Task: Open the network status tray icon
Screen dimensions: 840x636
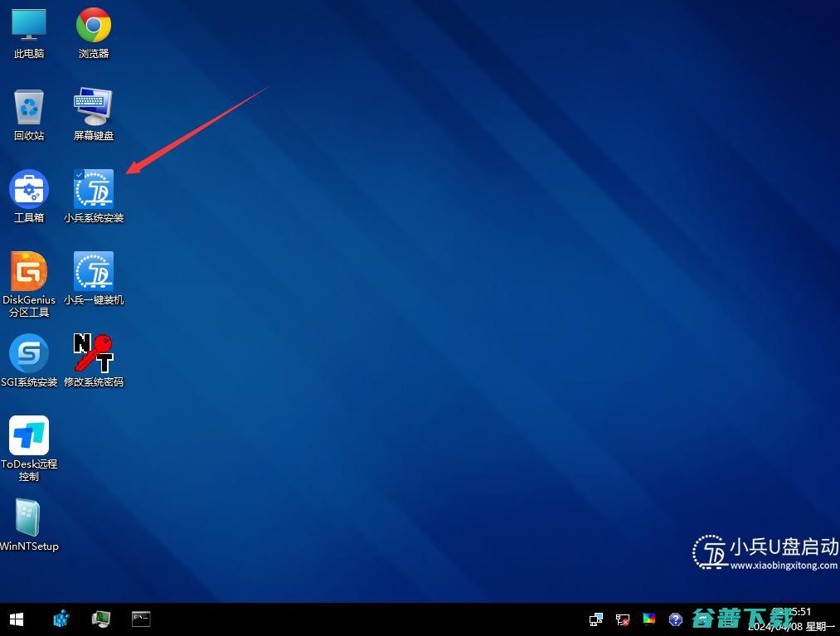Action: (x=622, y=619)
